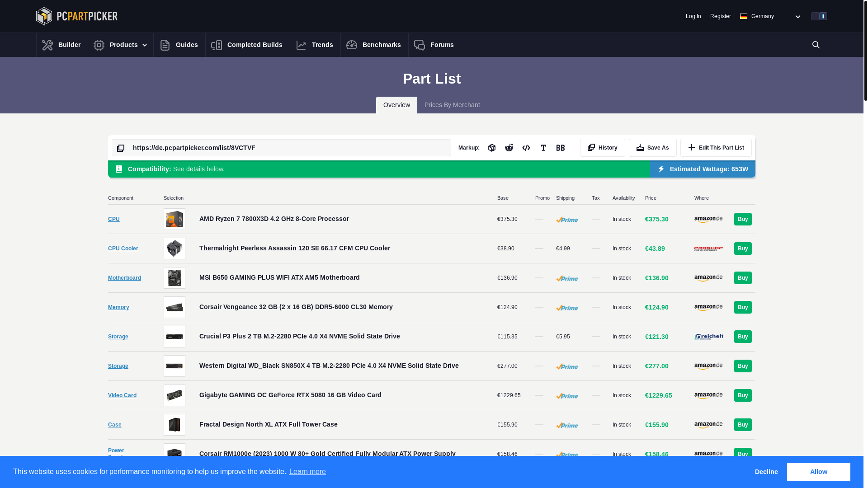
Task: Visit the Forums page
Action: [434, 45]
